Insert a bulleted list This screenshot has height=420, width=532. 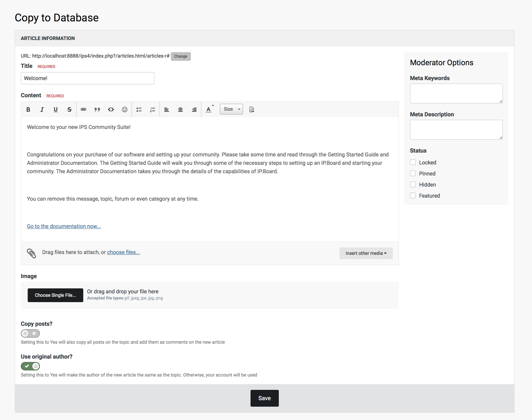point(139,109)
